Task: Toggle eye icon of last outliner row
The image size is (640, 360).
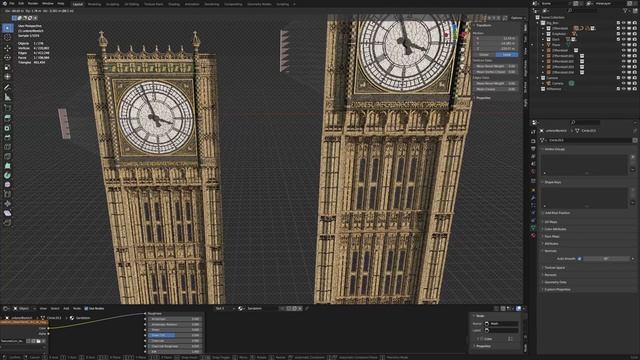Action: point(623,89)
